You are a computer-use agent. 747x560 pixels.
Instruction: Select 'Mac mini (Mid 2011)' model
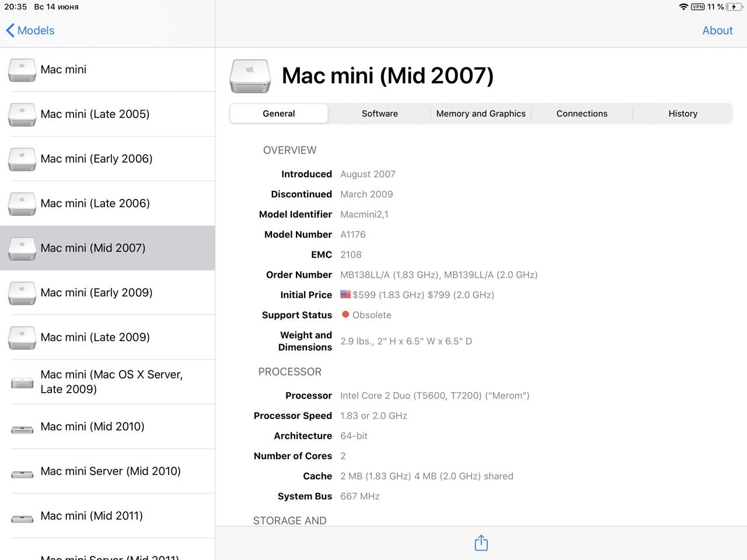click(x=107, y=516)
